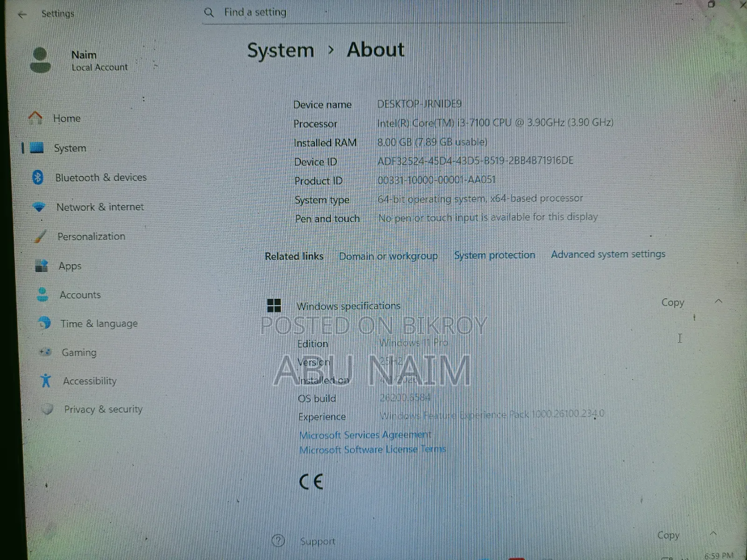The height and width of the screenshot is (560, 747).
Task: Click the Product ID value 00331-10000-00001-AA051
Action: click(437, 180)
